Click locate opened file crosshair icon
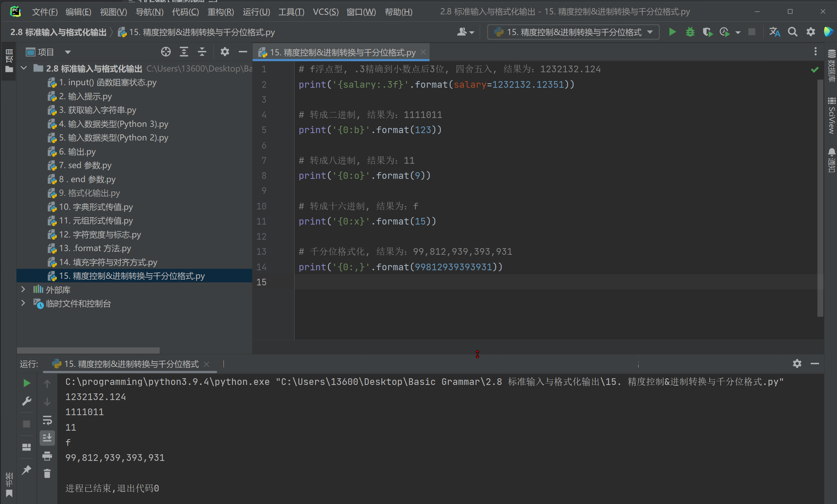 coord(166,52)
